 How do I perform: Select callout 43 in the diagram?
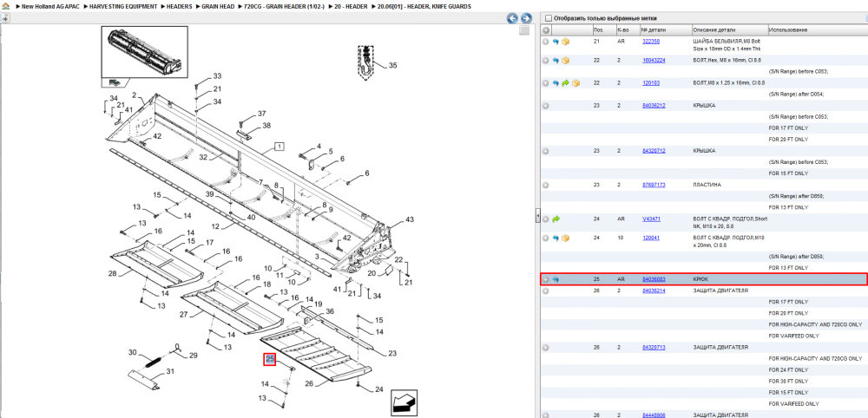[x=409, y=219]
